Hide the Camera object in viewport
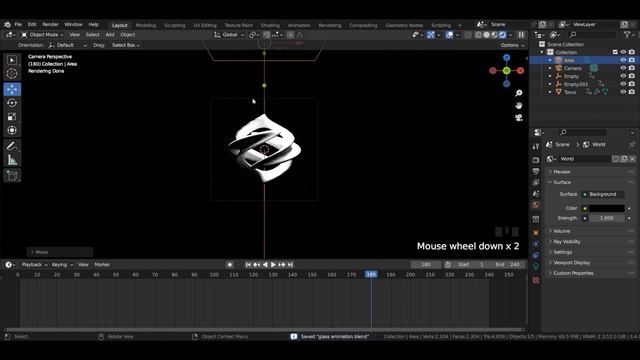 [623, 68]
